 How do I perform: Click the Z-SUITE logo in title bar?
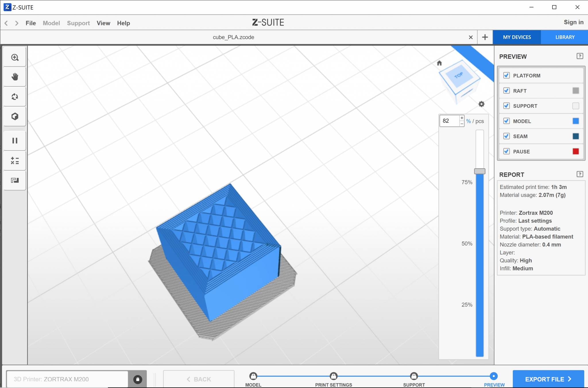click(7, 7)
